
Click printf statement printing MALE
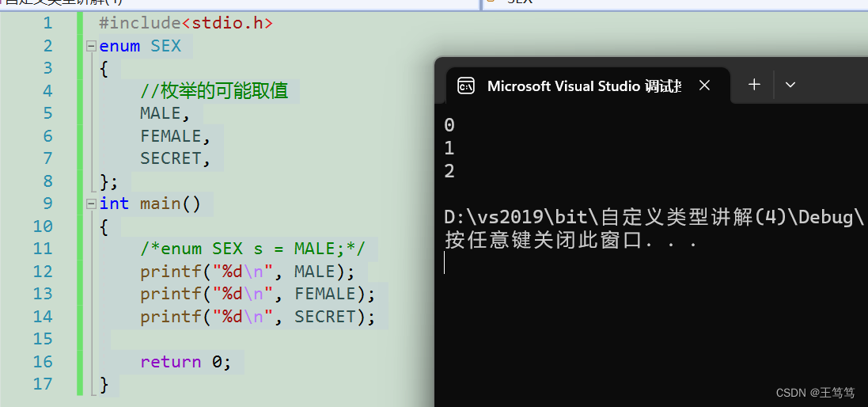point(247,272)
